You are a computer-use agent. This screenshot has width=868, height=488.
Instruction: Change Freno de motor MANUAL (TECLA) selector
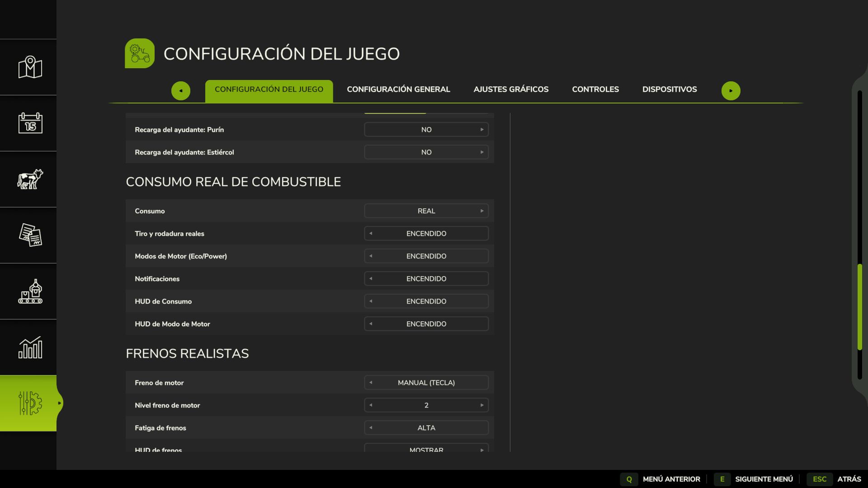coord(426,383)
